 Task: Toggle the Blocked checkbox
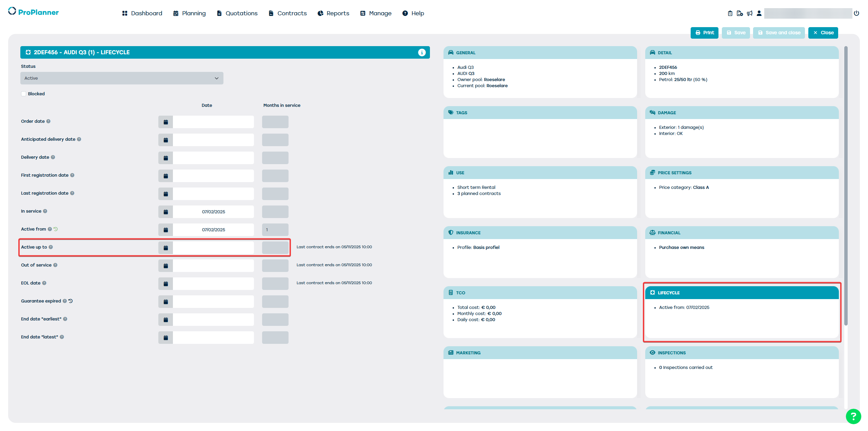coord(24,94)
